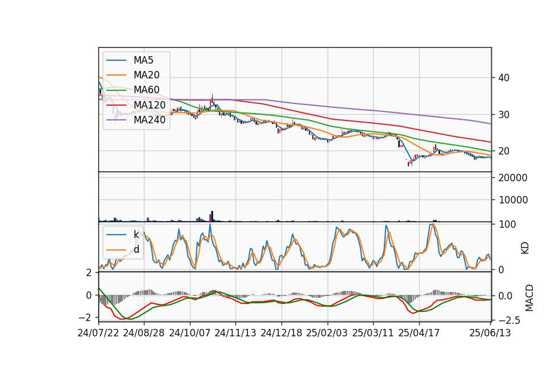
Task: Click the MA240 legend label
Action: coord(150,120)
